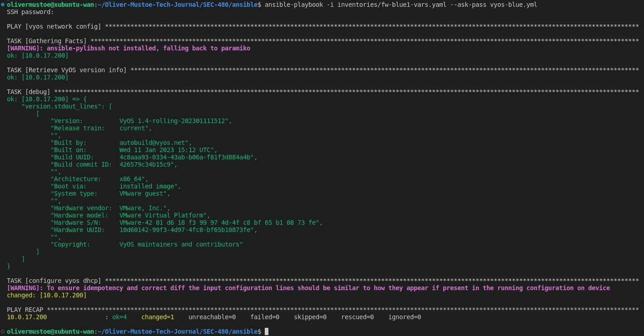Click the empty circle beside the bottom prompt
This screenshot has height=336, width=644.
coord(3,331)
